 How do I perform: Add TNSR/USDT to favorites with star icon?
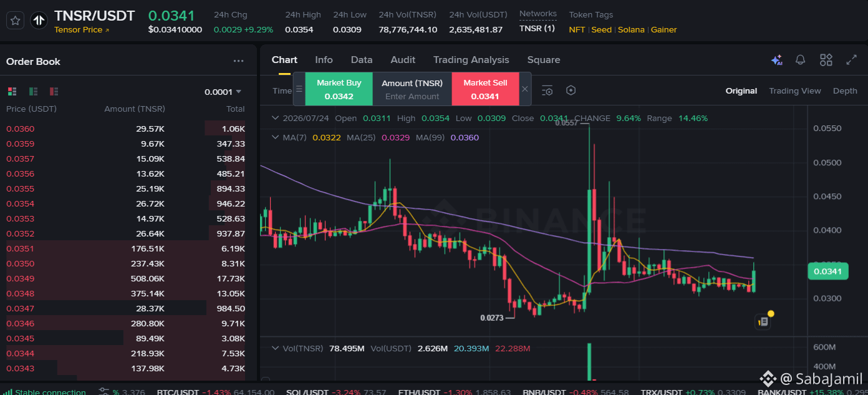[x=16, y=21]
